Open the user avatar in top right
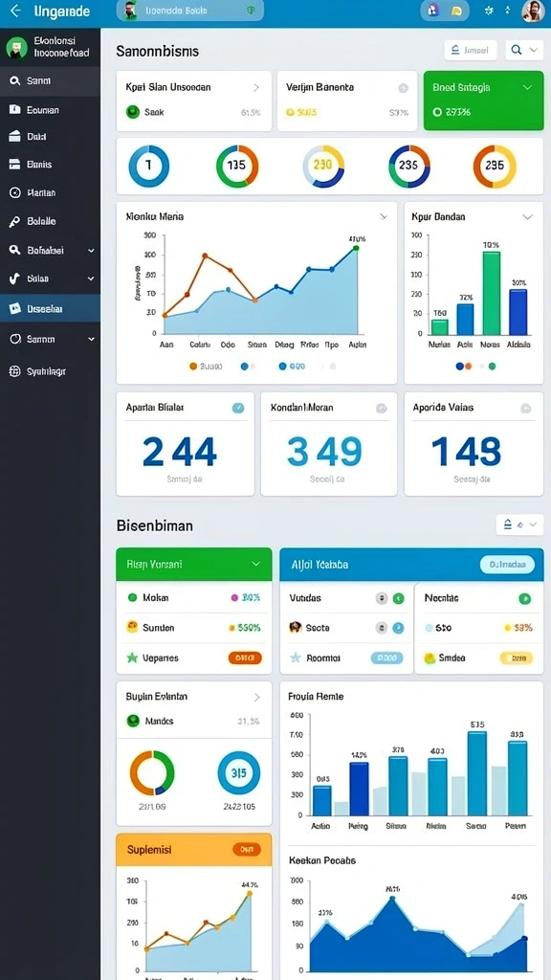Screen dimensions: 551x980 pos(533,11)
